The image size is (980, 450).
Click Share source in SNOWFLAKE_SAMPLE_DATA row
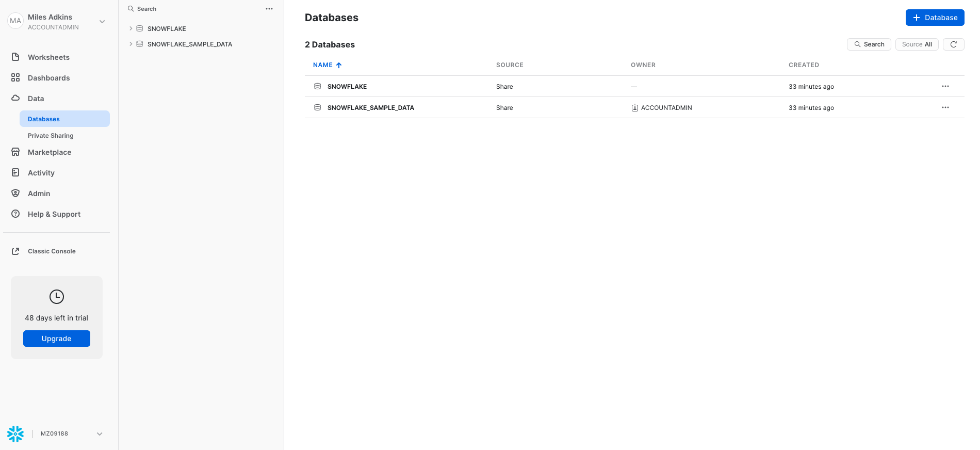point(504,108)
